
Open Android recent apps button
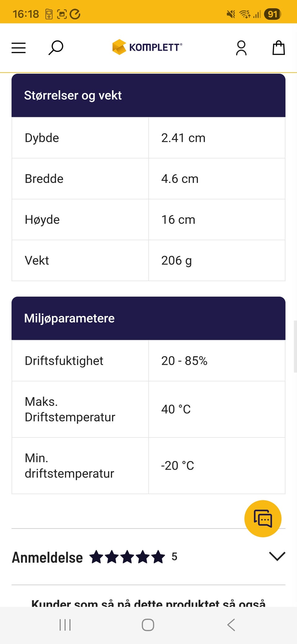pos(65,625)
